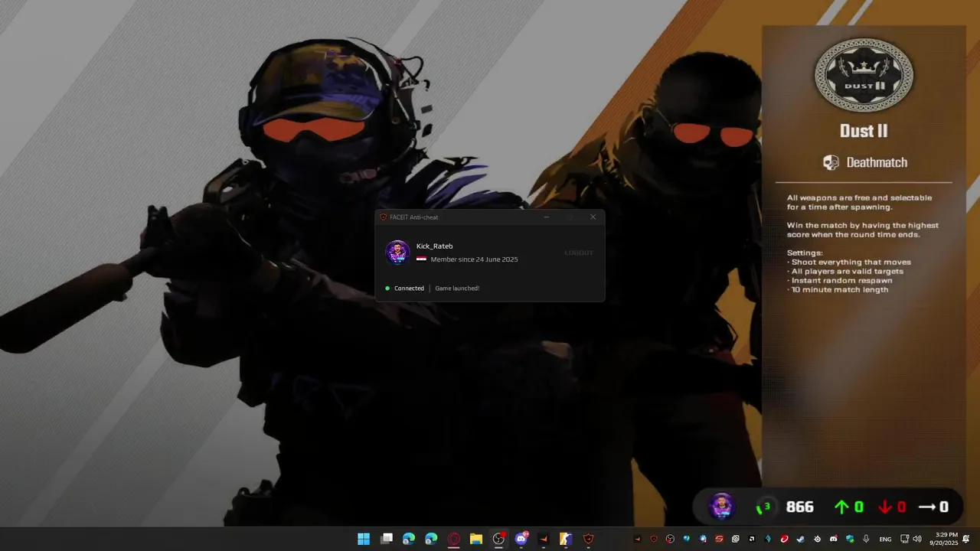Image resolution: width=980 pixels, height=551 pixels.
Task: Open the Windows Start menu
Action: click(364, 539)
